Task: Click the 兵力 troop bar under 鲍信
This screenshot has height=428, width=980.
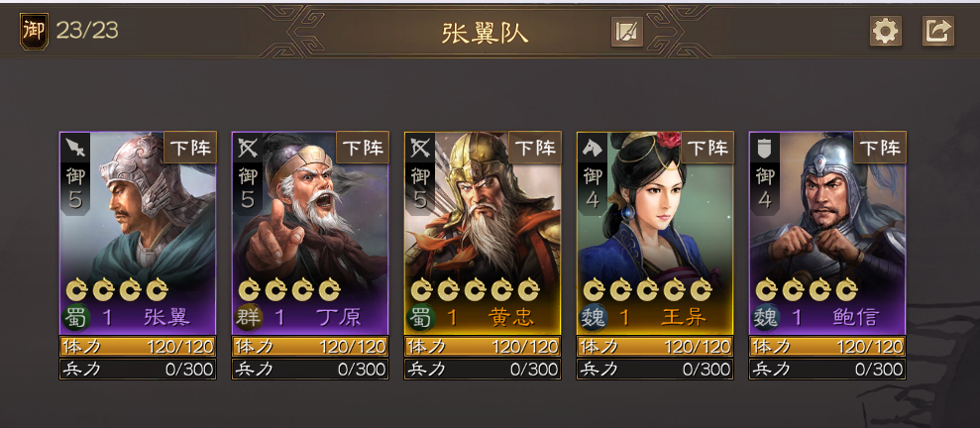Action: (827, 369)
